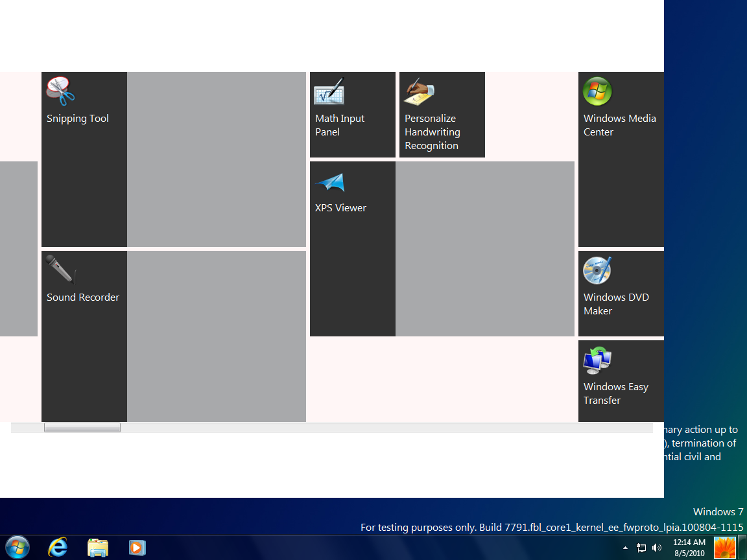Click Personalize Handwriting Recognition text
Screen dimensions: 747x560
[432, 132]
